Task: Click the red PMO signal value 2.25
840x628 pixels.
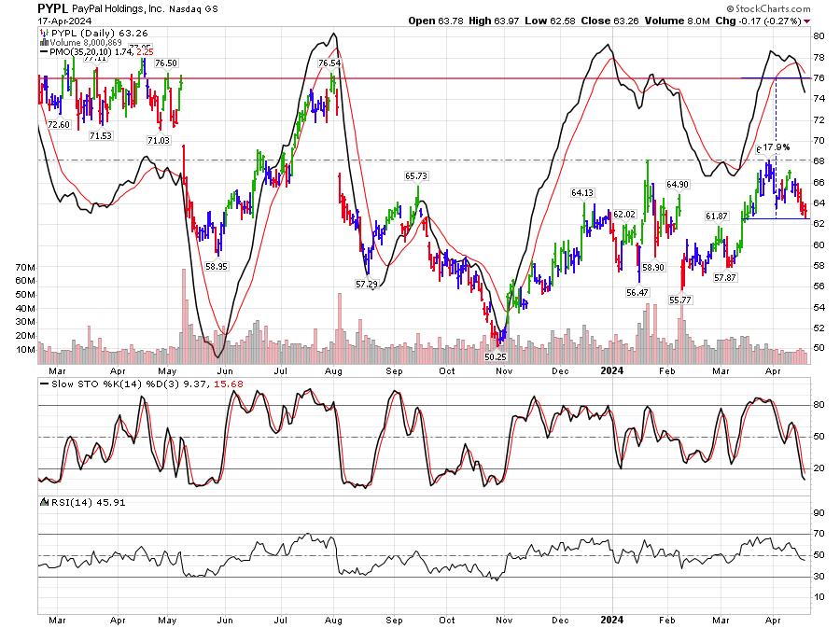Action: coord(138,51)
